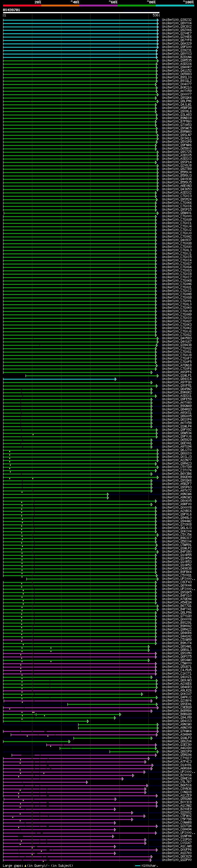This screenshot has height=868, width=197.
Task: Select hit label UniRef100_Q41152
Action: 177,71
